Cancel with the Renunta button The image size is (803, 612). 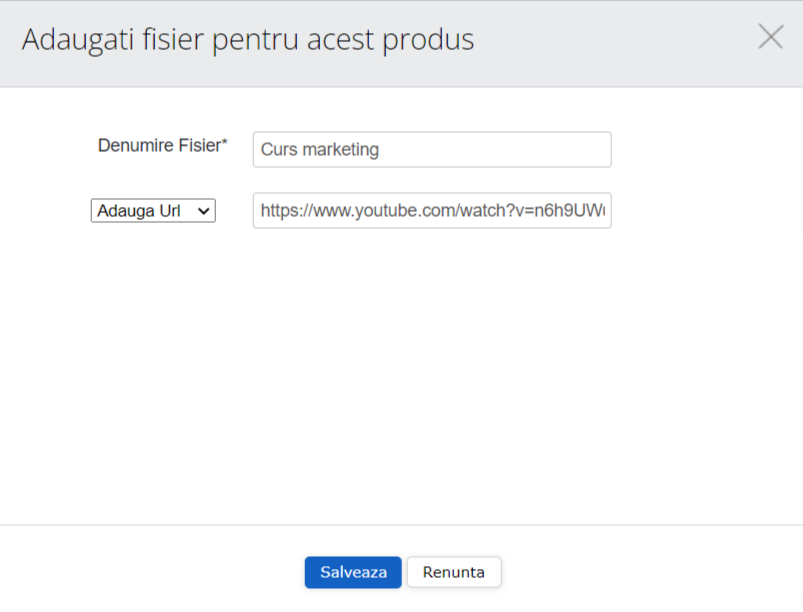click(453, 572)
